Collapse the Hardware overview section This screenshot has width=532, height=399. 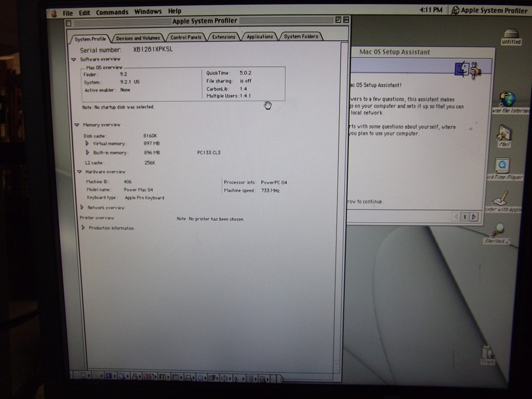coord(79,172)
